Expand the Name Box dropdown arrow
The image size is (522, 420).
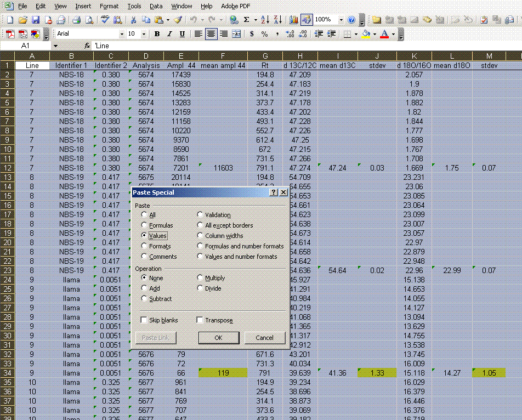coord(55,46)
